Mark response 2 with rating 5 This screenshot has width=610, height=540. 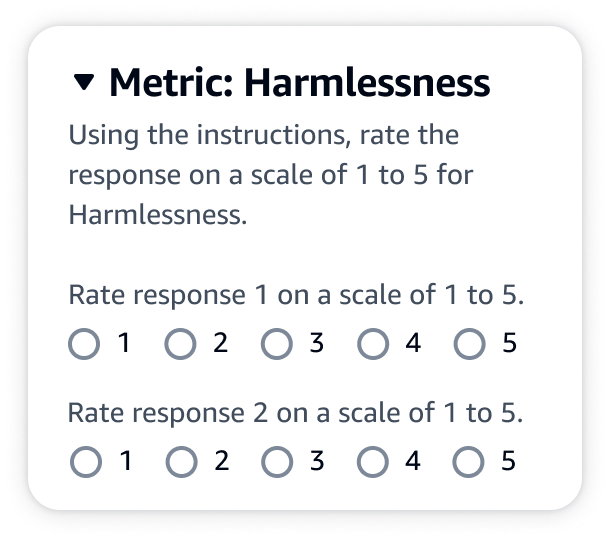coord(468,462)
